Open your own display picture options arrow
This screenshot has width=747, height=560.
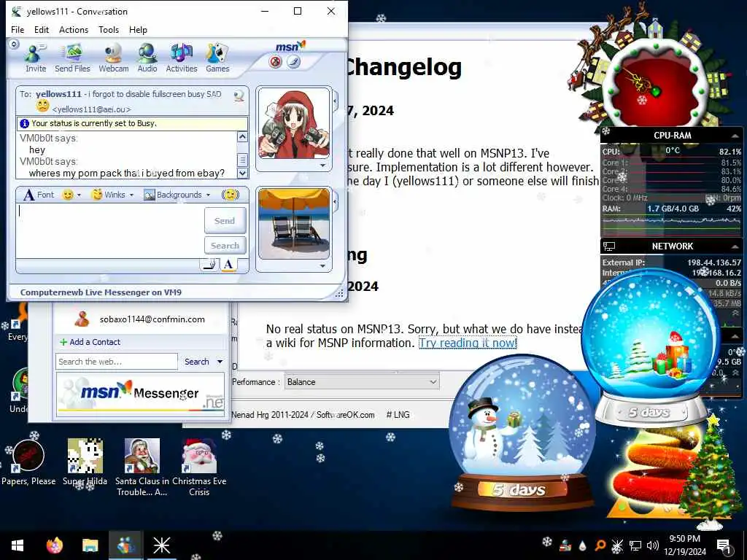coord(323,265)
